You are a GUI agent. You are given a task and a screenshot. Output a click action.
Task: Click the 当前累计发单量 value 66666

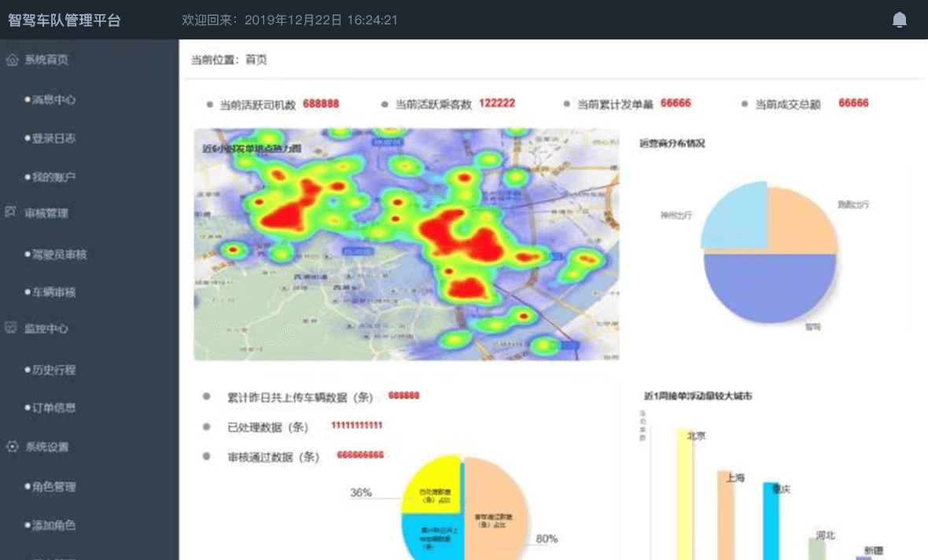point(676,103)
